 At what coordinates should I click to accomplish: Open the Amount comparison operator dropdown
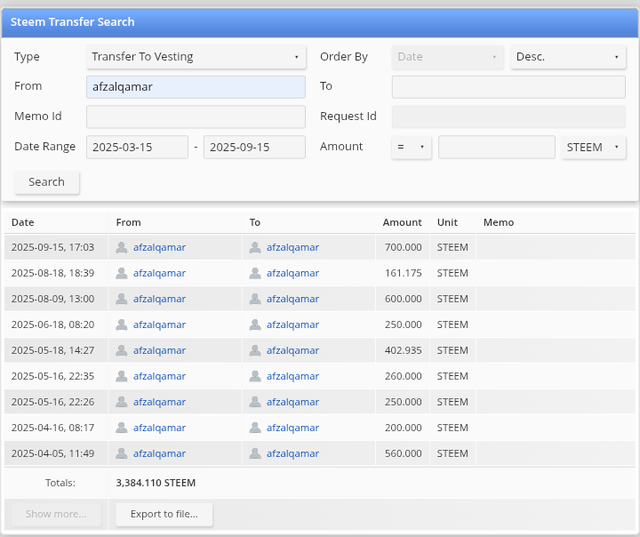tap(411, 147)
